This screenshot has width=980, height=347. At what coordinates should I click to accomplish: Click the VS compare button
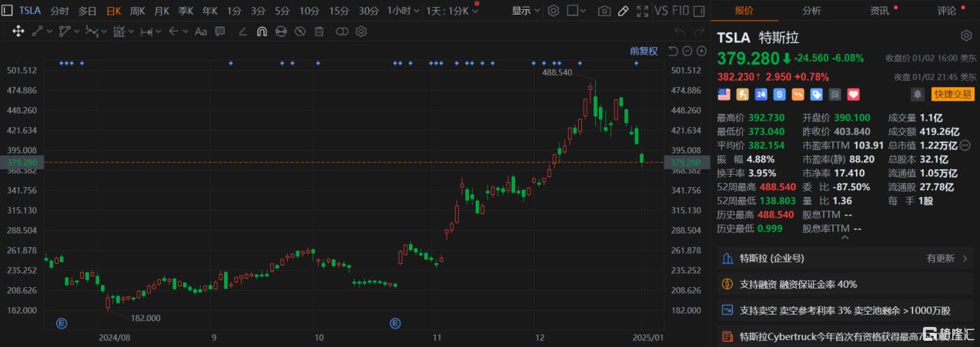click(661, 11)
